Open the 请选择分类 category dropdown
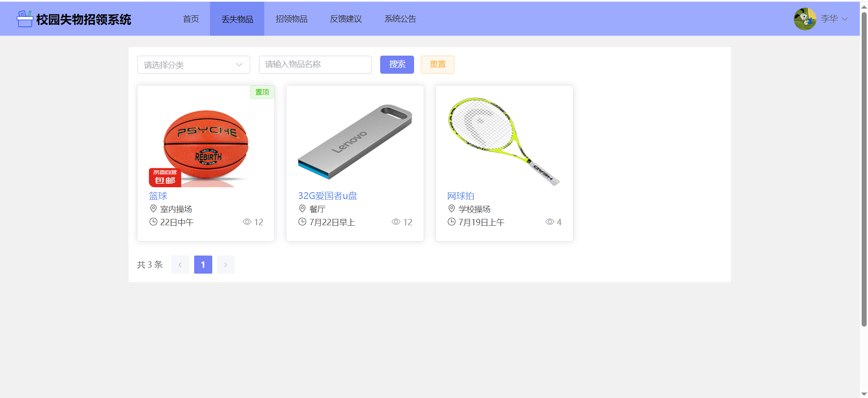Image resolution: width=868 pixels, height=398 pixels. point(194,65)
